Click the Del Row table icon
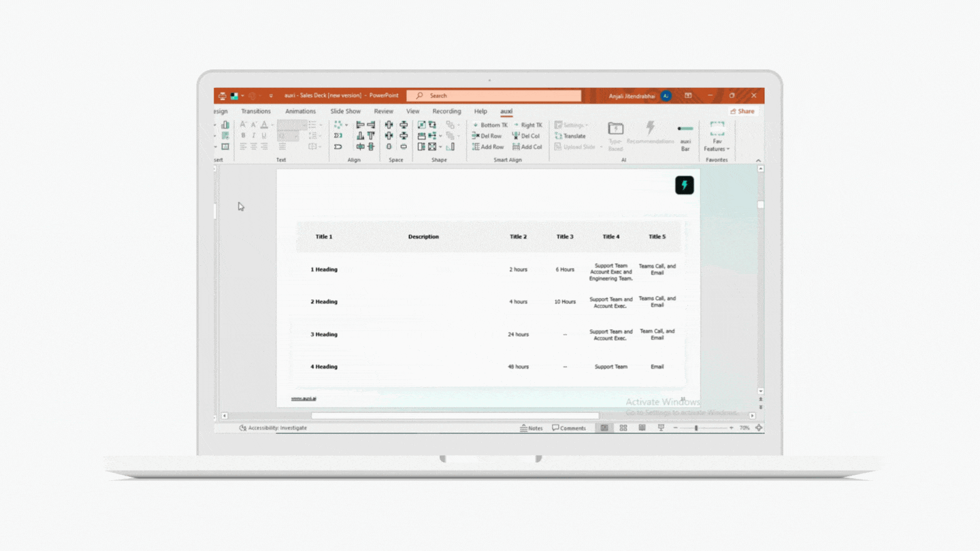This screenshot has width=980, height=551. pos(476,136)
